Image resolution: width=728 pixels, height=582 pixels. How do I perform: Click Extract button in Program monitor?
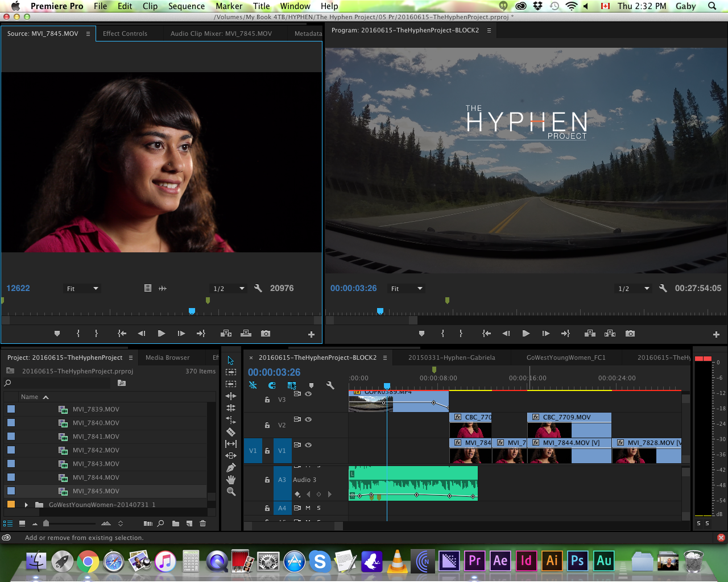610,334
